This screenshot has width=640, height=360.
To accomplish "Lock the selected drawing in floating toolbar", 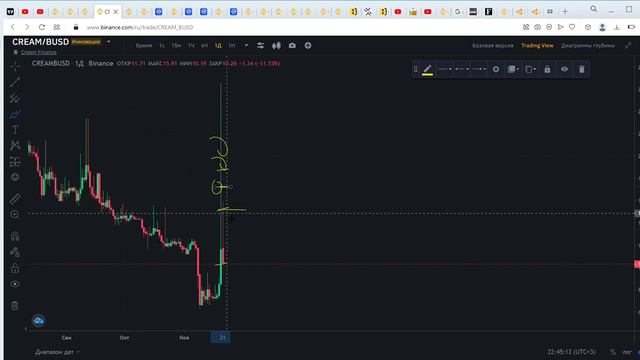I will tap(547, 69).
